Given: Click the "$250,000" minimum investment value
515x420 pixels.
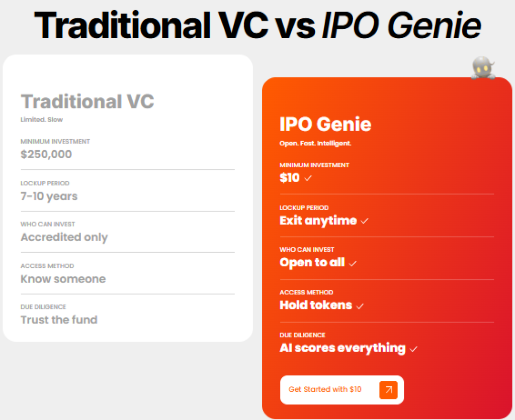Looking at the screenshot, I should [x=46, y=154].
